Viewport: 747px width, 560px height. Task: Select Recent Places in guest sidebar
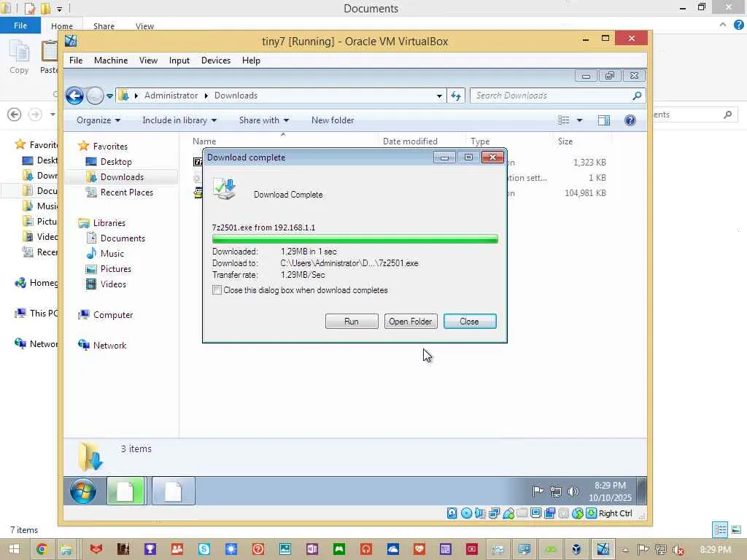pyautogui.click(x=127, y=192)
